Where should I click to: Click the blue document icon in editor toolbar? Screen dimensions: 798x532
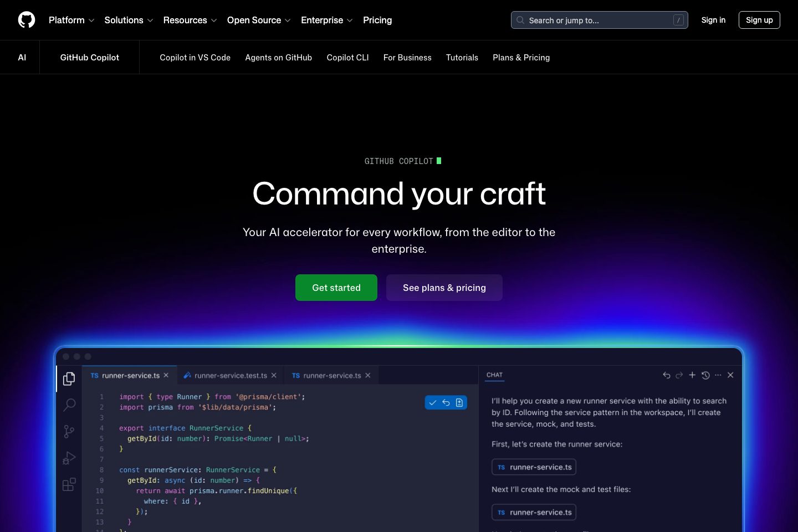click(x=459, y=403)
